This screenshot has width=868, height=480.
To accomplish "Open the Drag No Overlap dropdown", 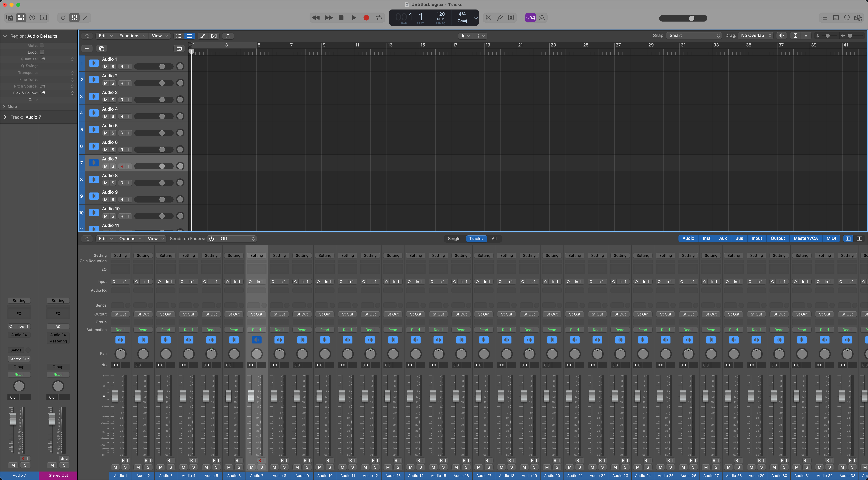I will click(756, 35).
